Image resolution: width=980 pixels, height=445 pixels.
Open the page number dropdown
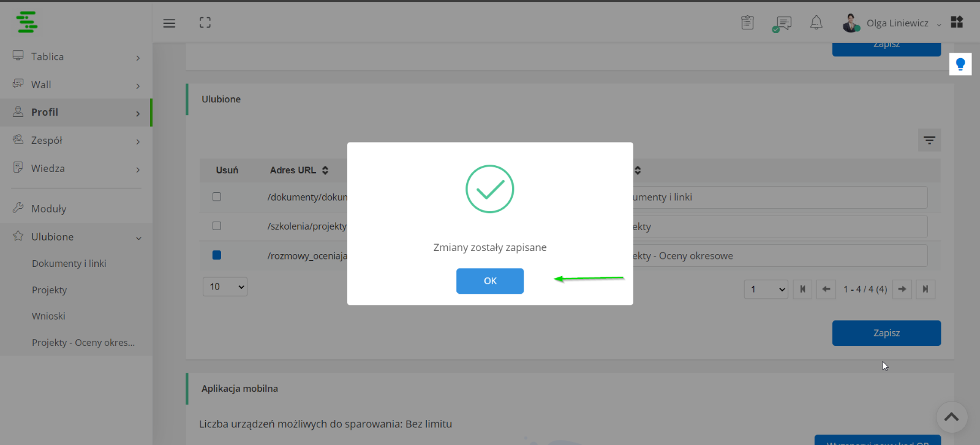766,289
